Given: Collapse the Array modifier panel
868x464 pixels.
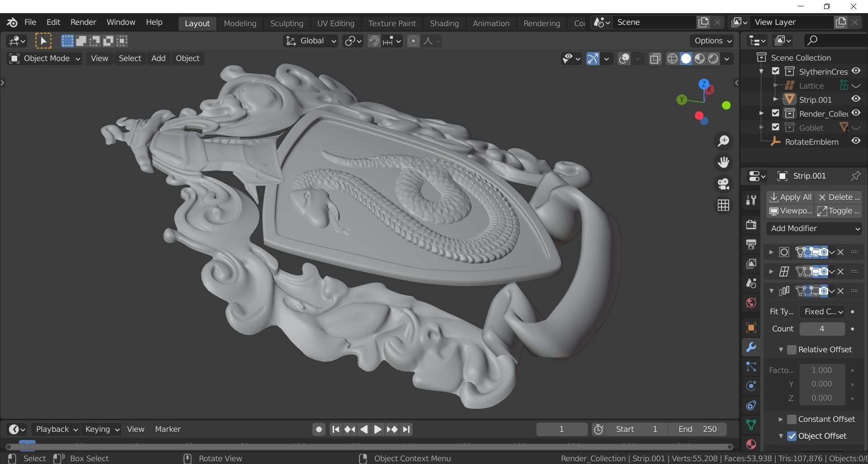Looking at the screenshot, I should [x=771, y=291].
